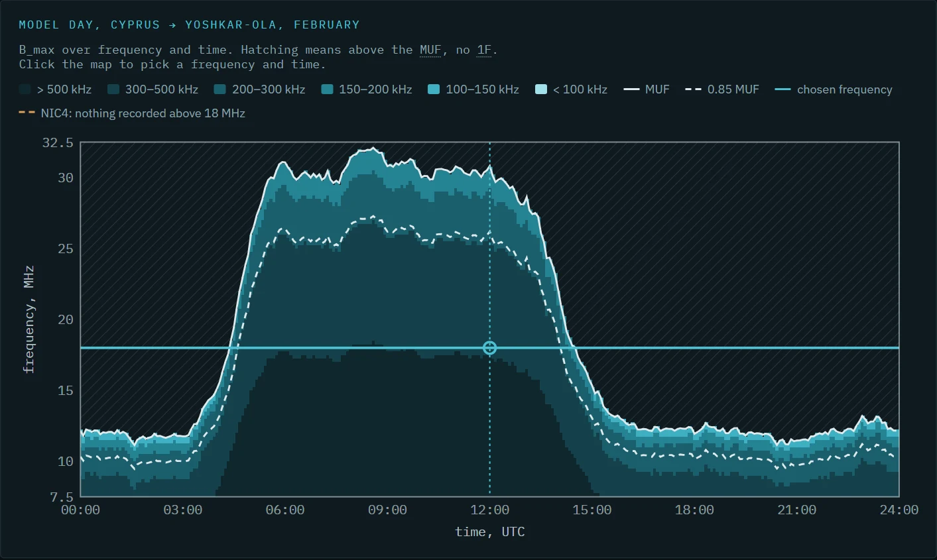
Task: Open the 1F term definition link
Action: (484, 50)
